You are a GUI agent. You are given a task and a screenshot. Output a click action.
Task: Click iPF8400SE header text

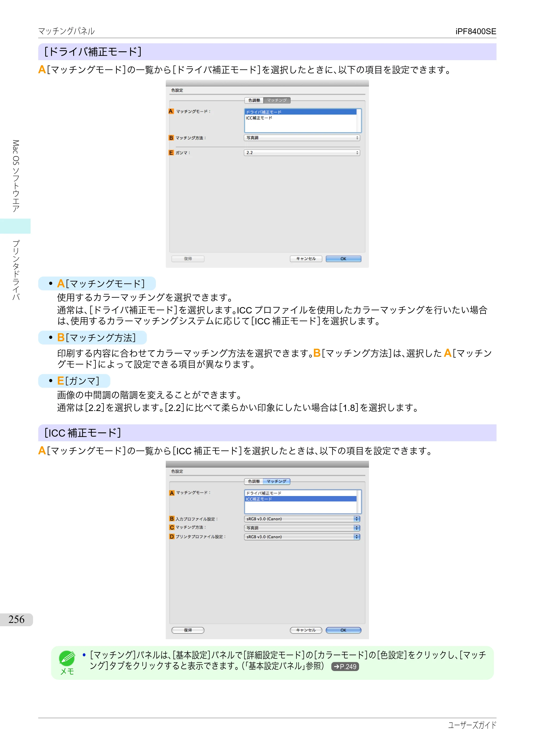pos(476,31)
